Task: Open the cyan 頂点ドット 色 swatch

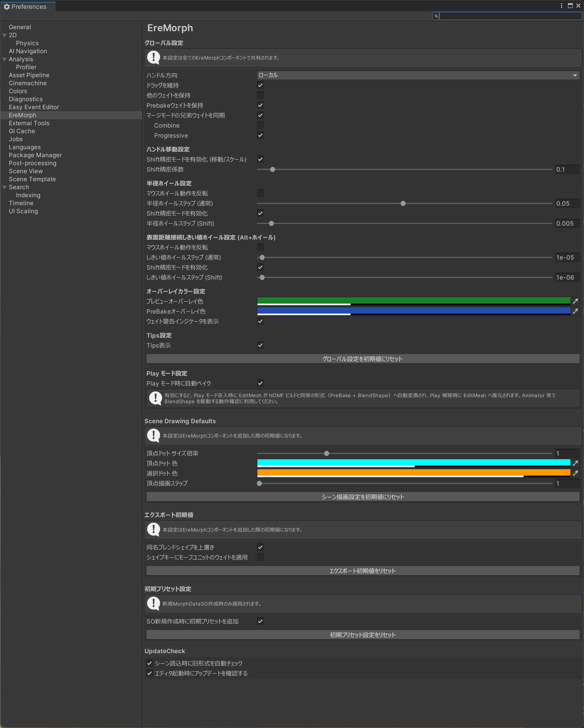Action: coord(413,463)
